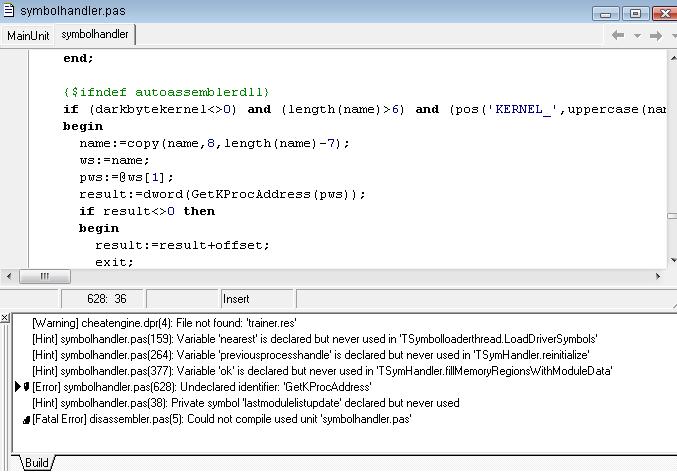Click the left scroll arrow of editor

tap(10, 276)
